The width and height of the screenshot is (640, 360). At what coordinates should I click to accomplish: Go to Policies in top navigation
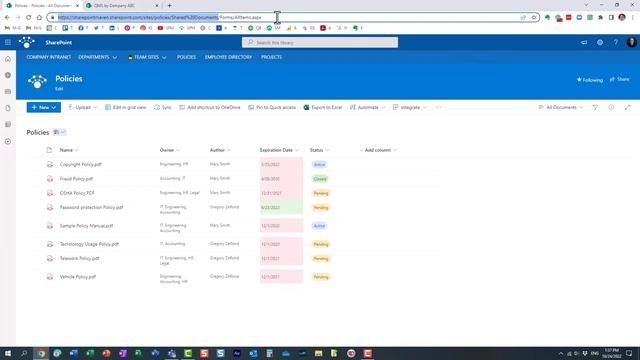pos(186,57)
